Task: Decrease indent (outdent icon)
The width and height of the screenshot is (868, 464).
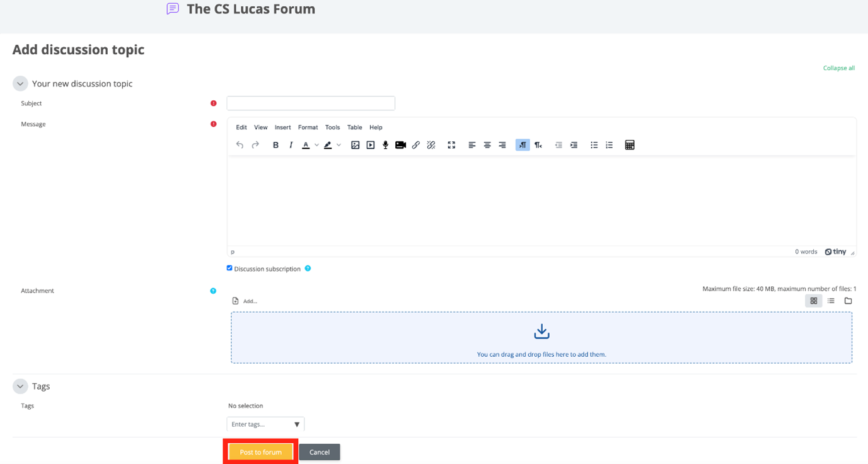Action: click(558, 145)
